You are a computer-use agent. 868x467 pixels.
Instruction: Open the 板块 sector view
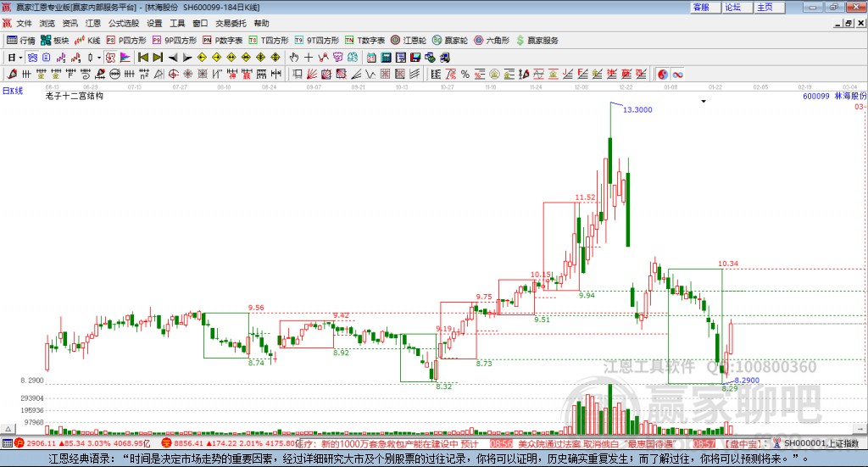pos(54,41)
